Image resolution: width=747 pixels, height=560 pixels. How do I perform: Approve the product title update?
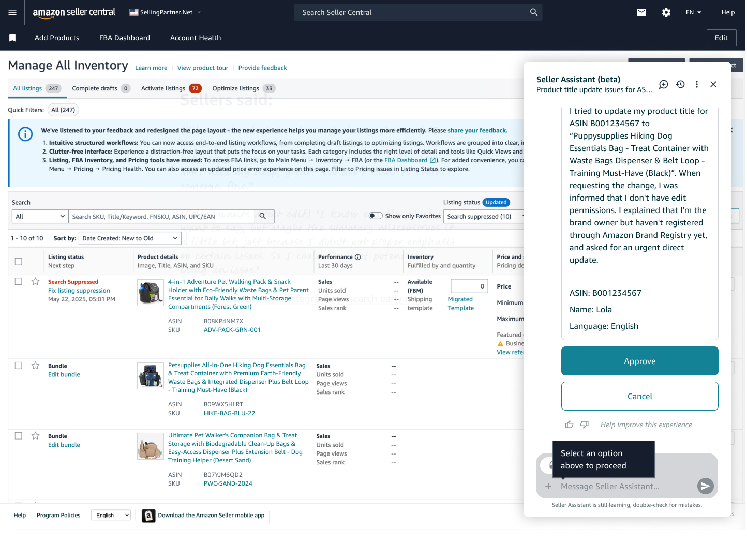pyautogui.click(x=639, y=361)
